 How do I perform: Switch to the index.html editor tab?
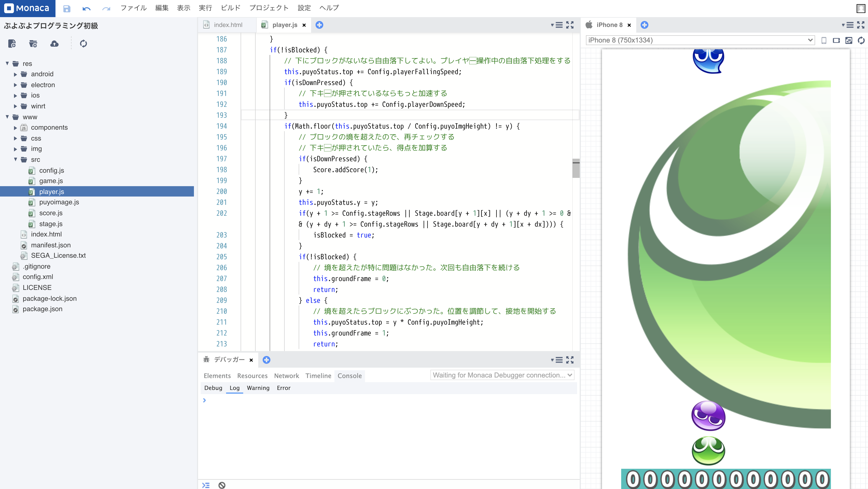(228, 25)
